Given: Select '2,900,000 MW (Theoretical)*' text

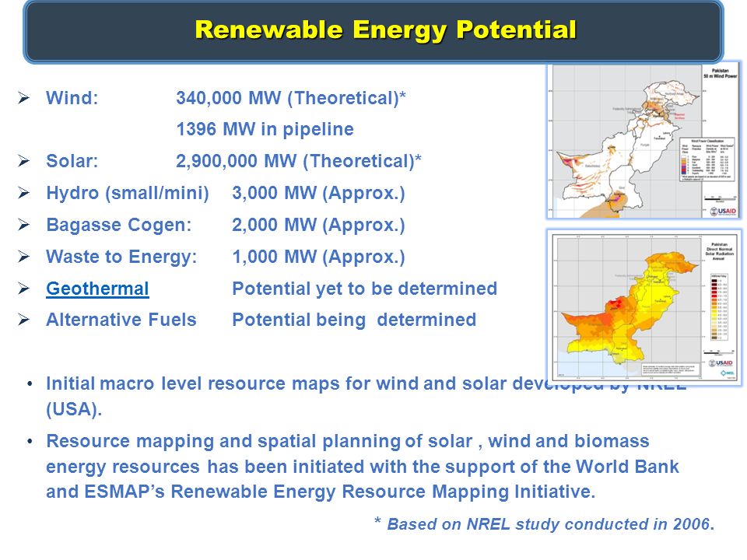Looking at the screenshot, I should tap(299, 162).
